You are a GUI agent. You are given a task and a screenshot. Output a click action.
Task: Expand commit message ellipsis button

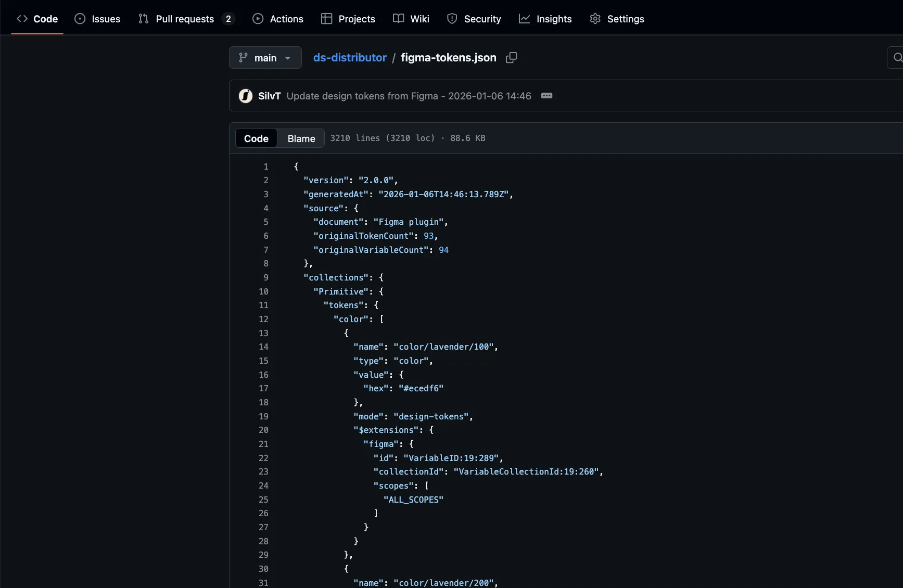546,96
